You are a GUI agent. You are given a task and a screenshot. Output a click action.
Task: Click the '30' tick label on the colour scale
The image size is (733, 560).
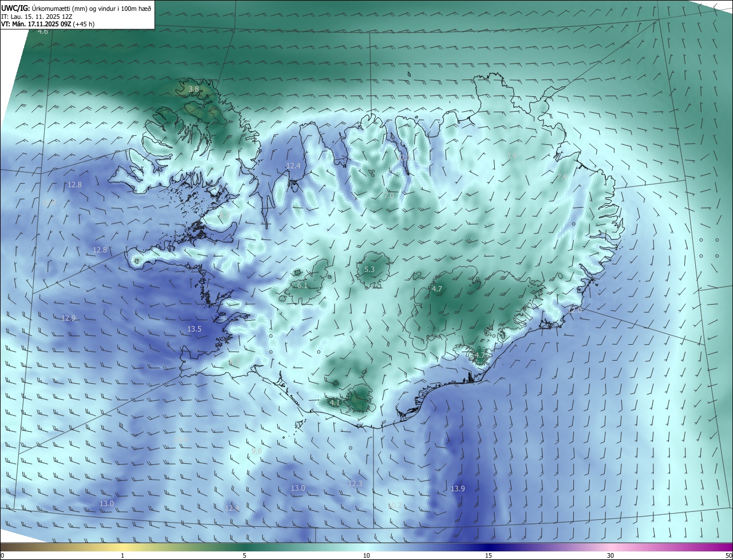[x=610, y=555]
